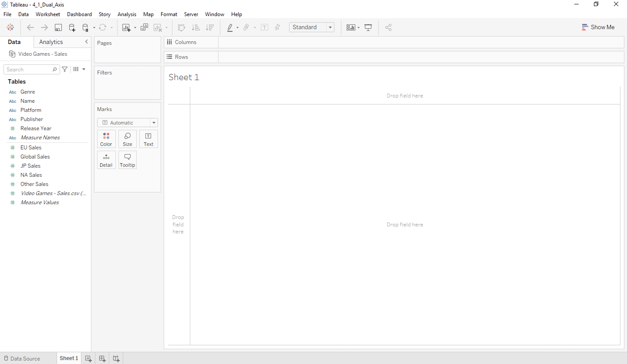
Task: Clear the sheet toolbar icon
Action: click(x=158, y=27)
